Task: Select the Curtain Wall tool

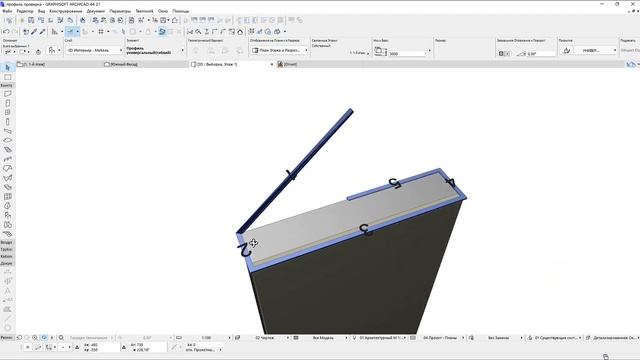Action: [x=7, y=197]
